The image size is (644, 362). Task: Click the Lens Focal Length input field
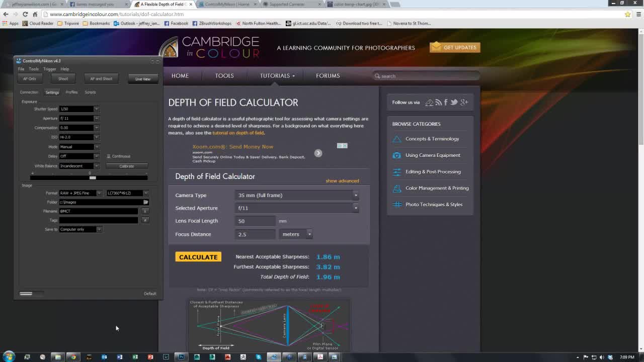pyautogui.click(x=255, y=221)
